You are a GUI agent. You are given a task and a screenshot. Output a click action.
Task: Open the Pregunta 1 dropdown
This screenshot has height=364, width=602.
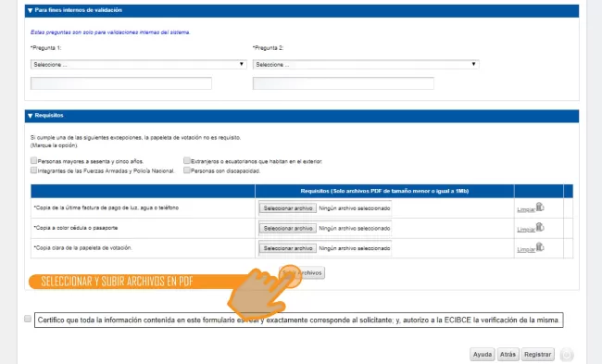coord(139,65)
